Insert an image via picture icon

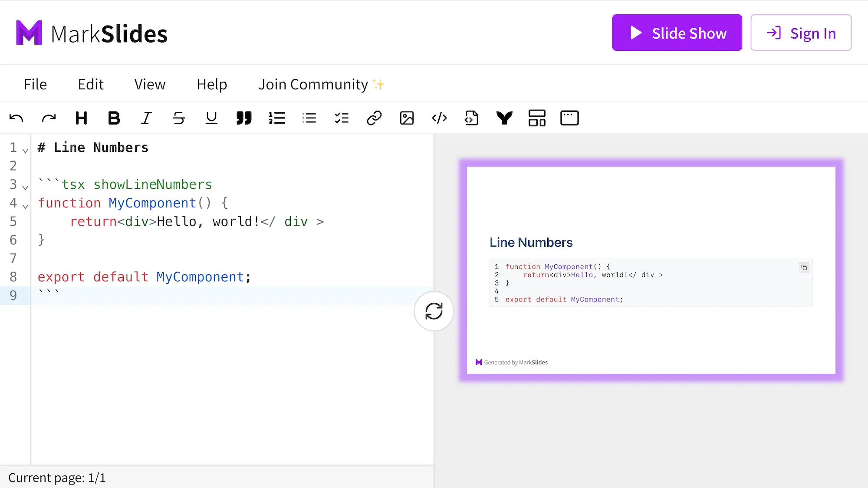pos(407,118)
